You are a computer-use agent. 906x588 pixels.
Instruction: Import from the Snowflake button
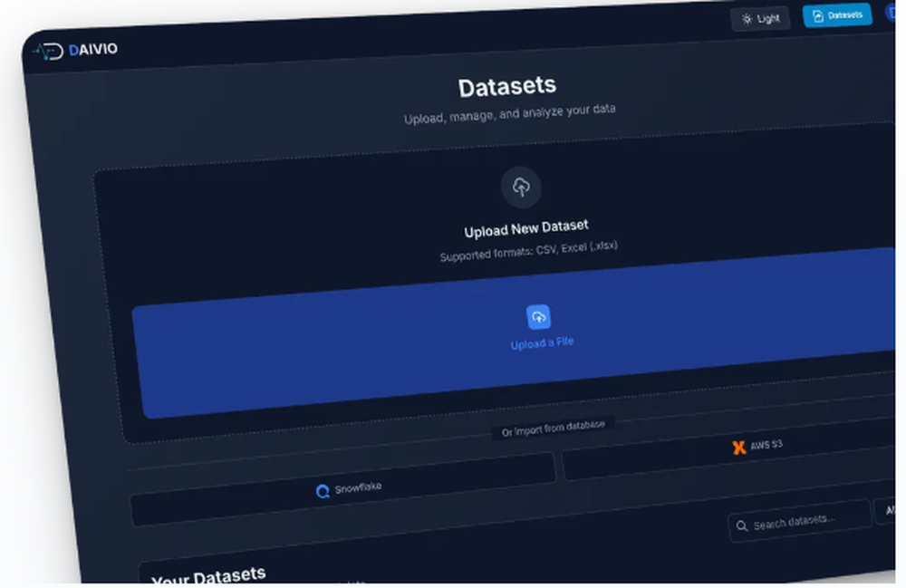(343, 489)
